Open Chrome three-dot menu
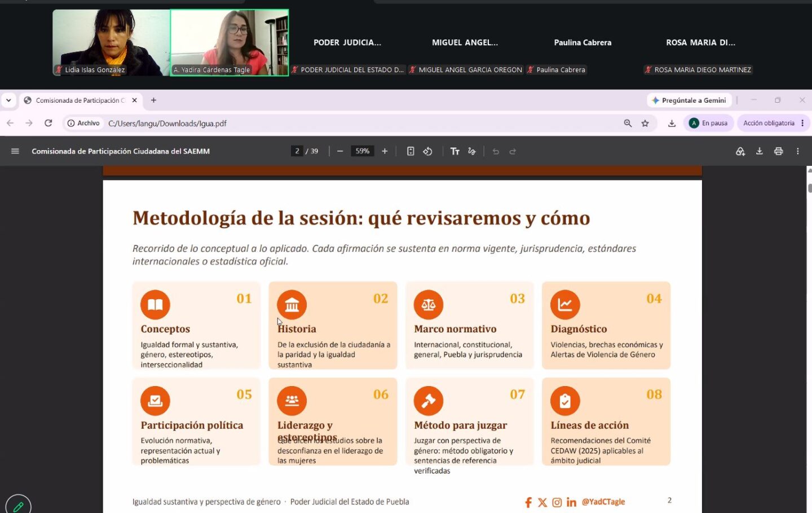This screenshot has height=513, width=812. [802, 123]
